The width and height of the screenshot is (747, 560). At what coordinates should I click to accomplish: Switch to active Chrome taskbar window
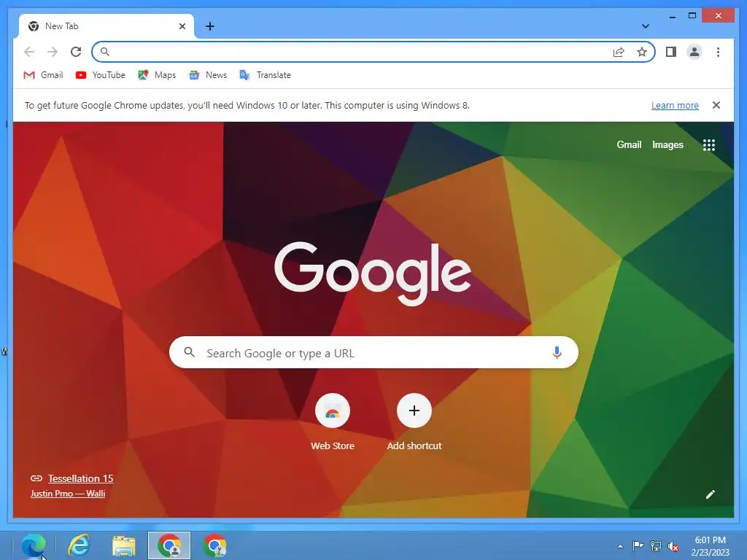[x=169, y=545]
